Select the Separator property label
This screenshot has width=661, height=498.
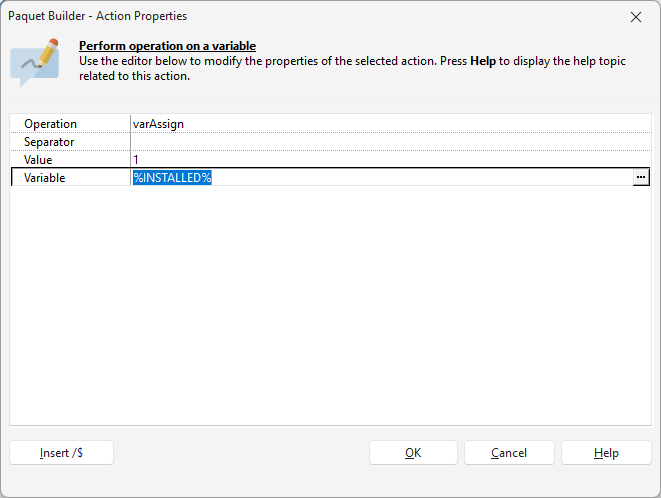pyautogui.click(x=49, y=142)
